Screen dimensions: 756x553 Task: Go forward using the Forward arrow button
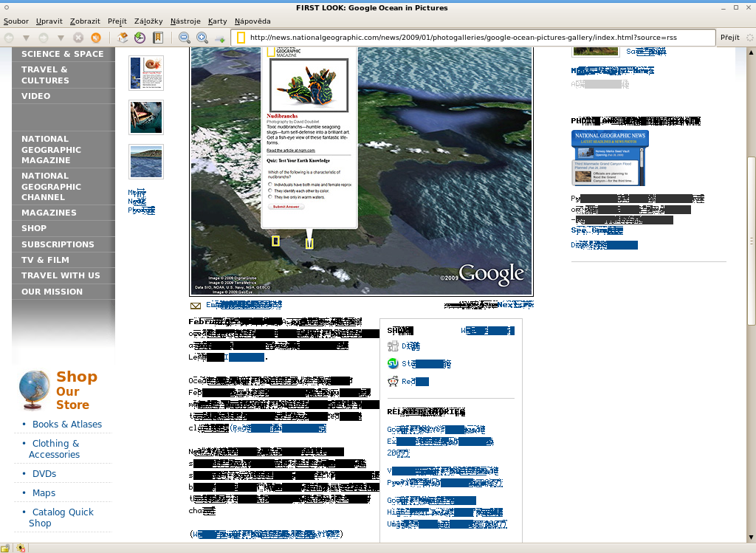[x=44, y=38]
